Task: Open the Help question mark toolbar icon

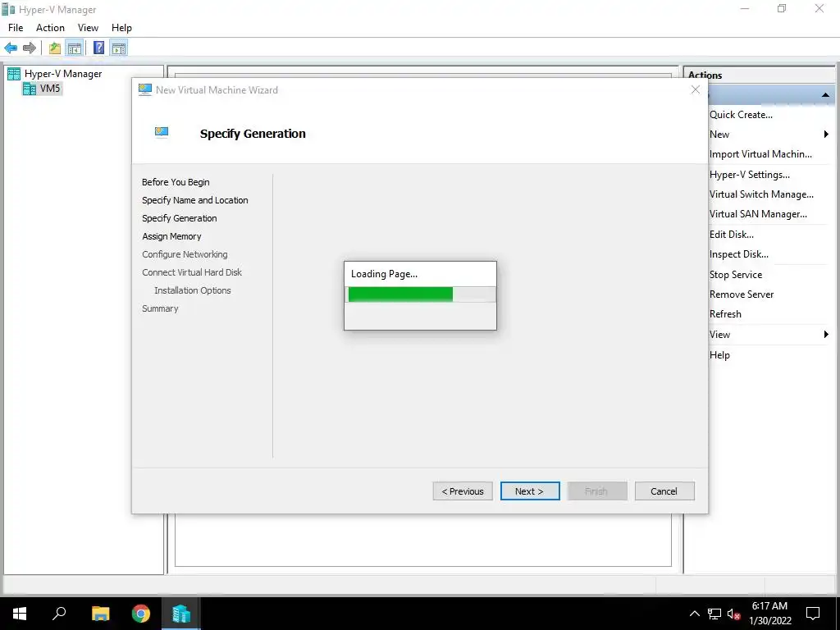Action: (98, 48)
